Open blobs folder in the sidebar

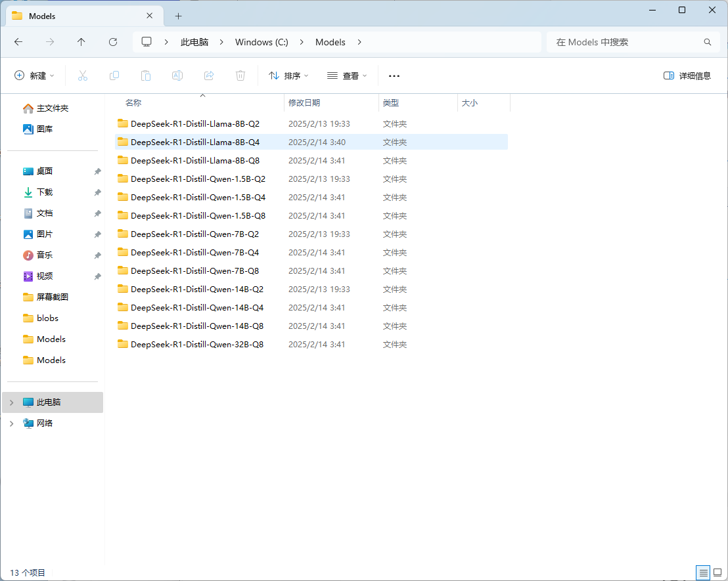click(x=41, y=318)
